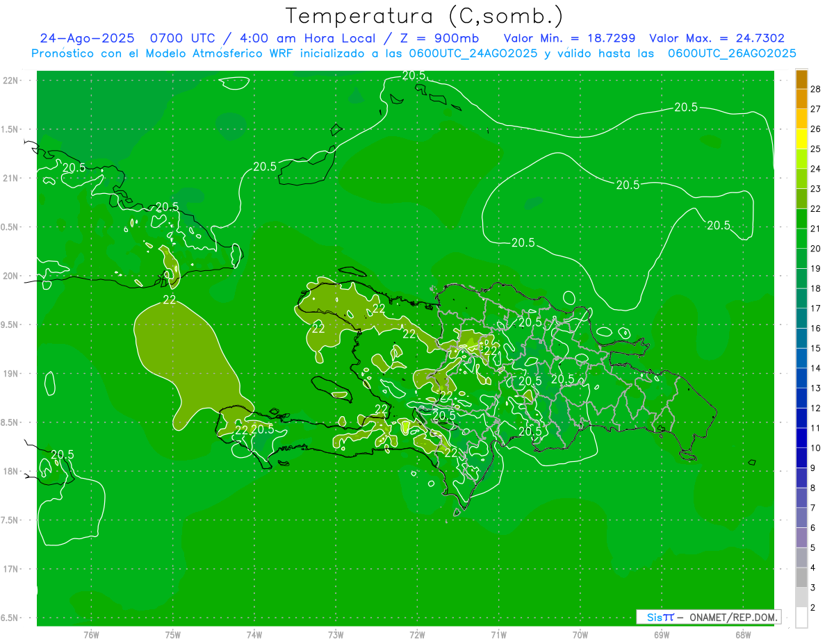
Task: Click the axis label "1.5N"
Action: 10,129
